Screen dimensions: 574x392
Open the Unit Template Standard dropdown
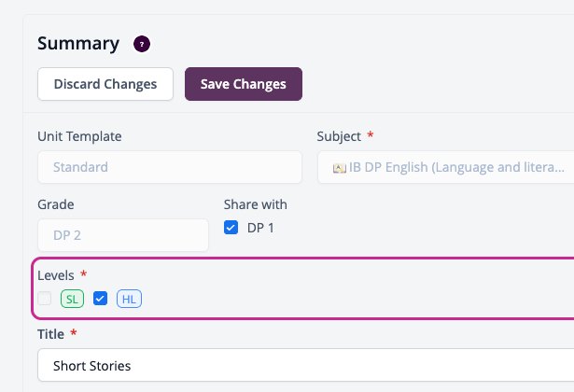pyautogui.click(x=170, y=167)
